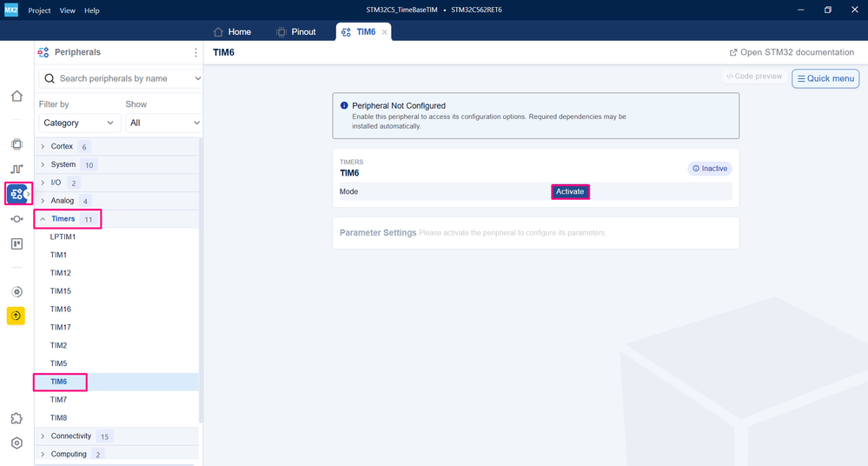
Task: Click the Peripheral Not Configured info icon
Action: [x=344, y=105]
